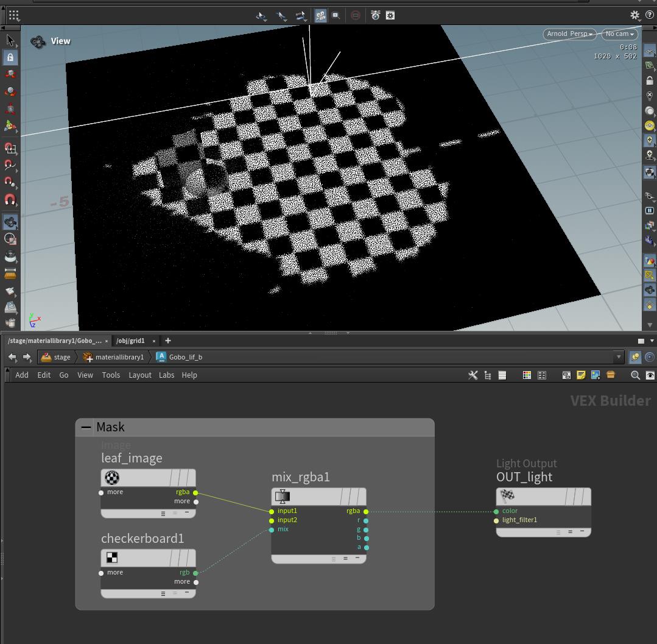Add a new pane tab with plus
Screen dimensions: 657x644
(x=168, y=341)
